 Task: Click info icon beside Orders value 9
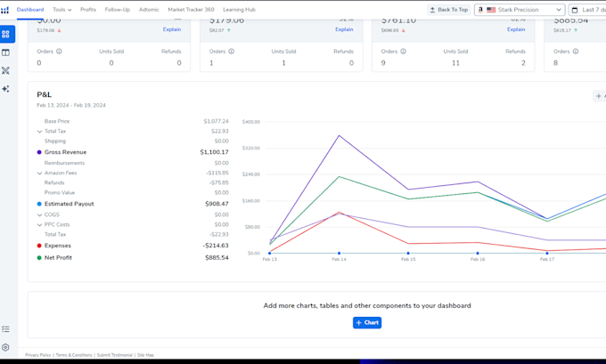[404, 52]
